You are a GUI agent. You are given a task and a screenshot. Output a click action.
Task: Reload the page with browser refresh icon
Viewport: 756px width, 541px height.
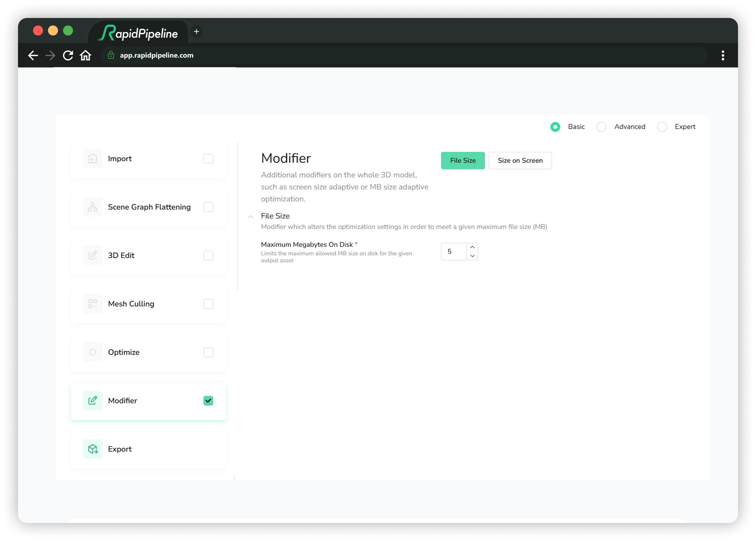[68, 55]
